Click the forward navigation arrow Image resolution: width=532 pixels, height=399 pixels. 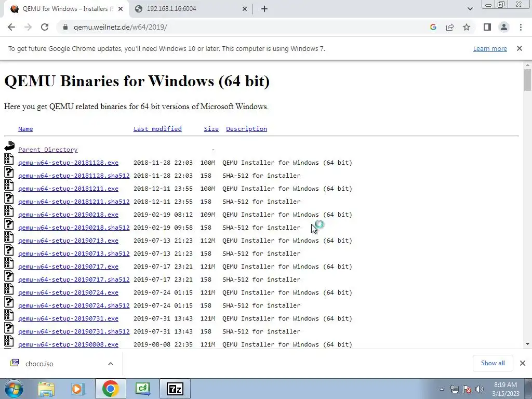click(28, 27)
